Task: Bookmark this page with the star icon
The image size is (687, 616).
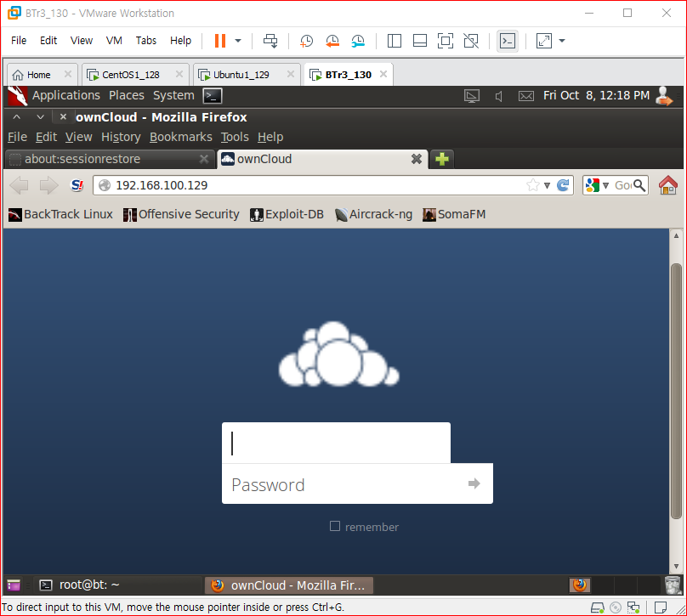Action: (533, 185)
